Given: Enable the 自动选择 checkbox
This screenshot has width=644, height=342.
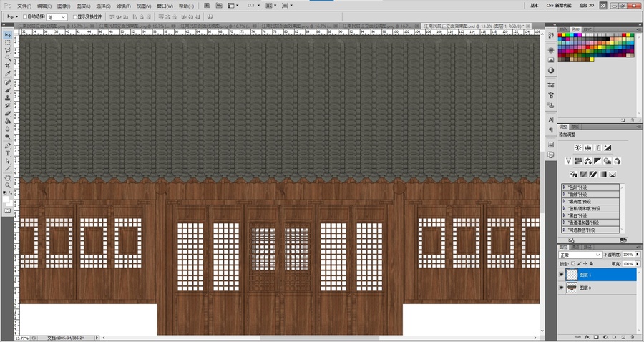Looking at the screenshot, I should click(x=24, y=17).
